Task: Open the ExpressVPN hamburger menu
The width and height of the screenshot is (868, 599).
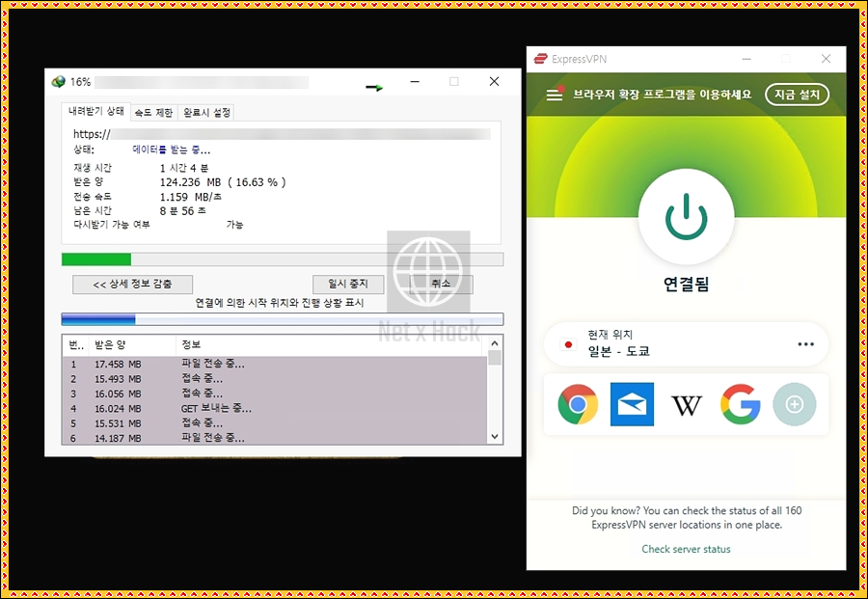Action: coord(555,95)
